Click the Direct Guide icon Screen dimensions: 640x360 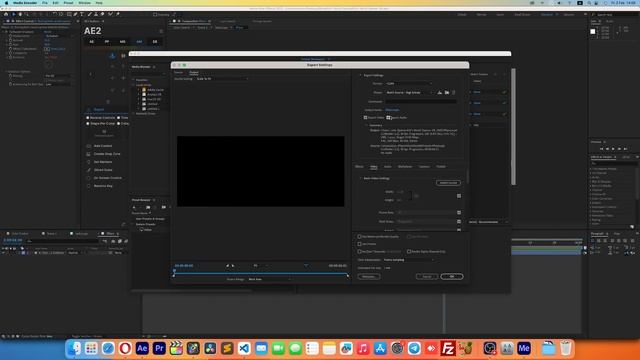pyautogui.click(x=89, y=170)
